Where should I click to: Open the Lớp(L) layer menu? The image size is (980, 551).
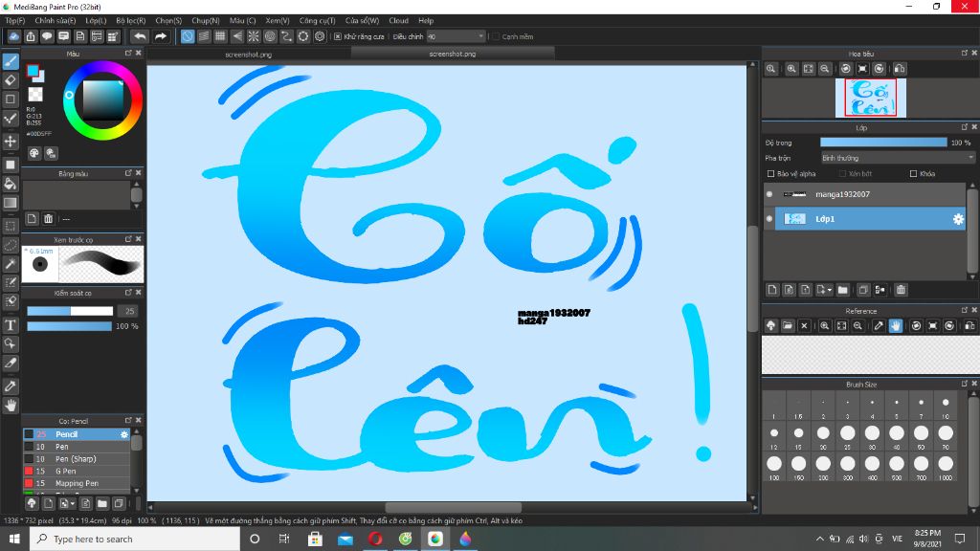tap(96, 21)
